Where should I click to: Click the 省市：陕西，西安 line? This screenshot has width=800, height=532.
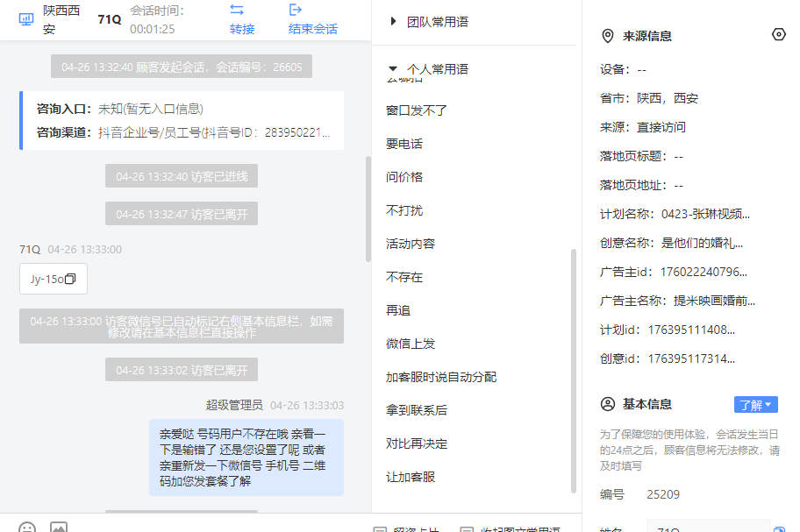[x=648, y=98]
